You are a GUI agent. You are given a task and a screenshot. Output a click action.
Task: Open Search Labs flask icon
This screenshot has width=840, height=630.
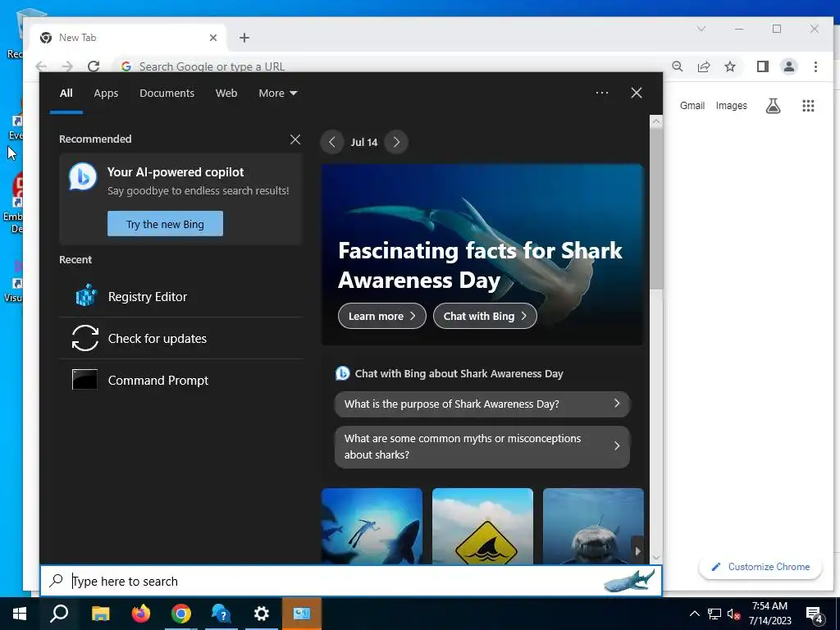coord(773,106)
